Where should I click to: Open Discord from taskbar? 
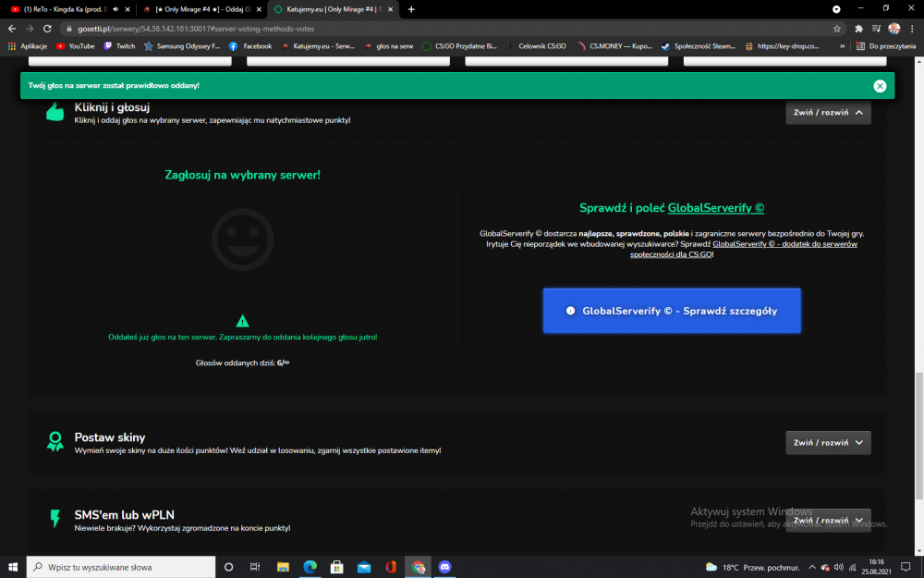point(445,567)
